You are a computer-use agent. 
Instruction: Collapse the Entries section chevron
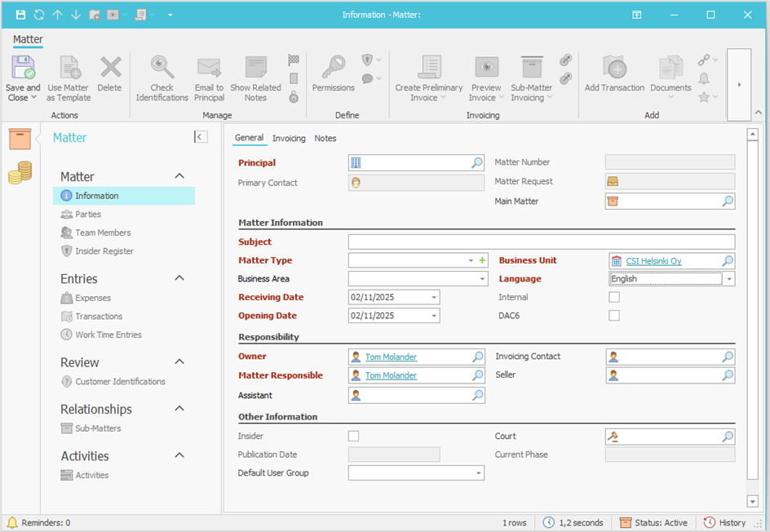(179, 279)
